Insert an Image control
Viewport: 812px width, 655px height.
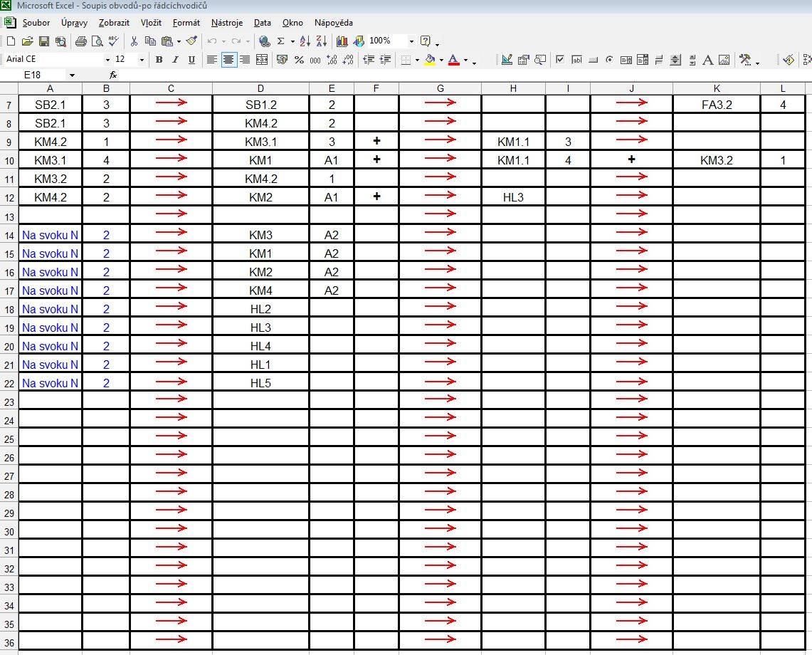coord(724,60)
